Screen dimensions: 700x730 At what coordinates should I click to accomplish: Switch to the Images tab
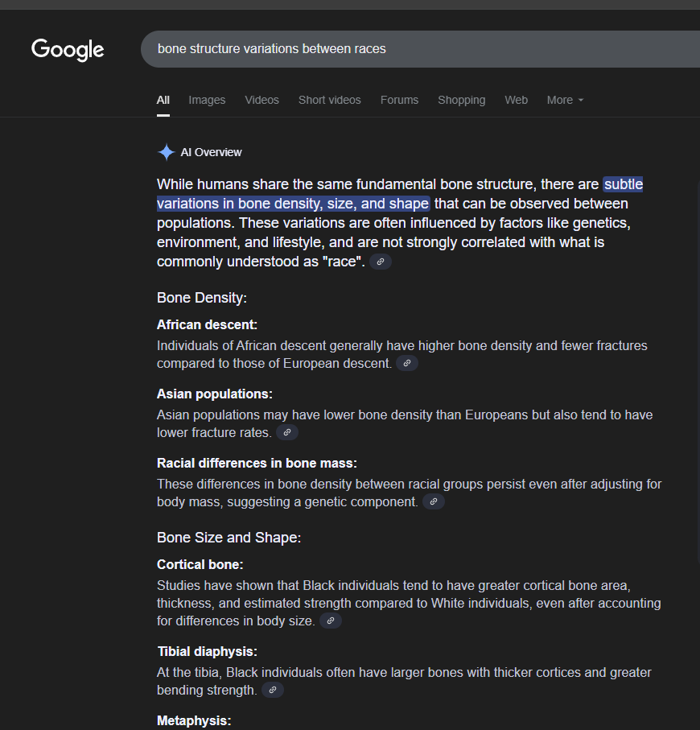pyautogui.click(x=207, y=100)
